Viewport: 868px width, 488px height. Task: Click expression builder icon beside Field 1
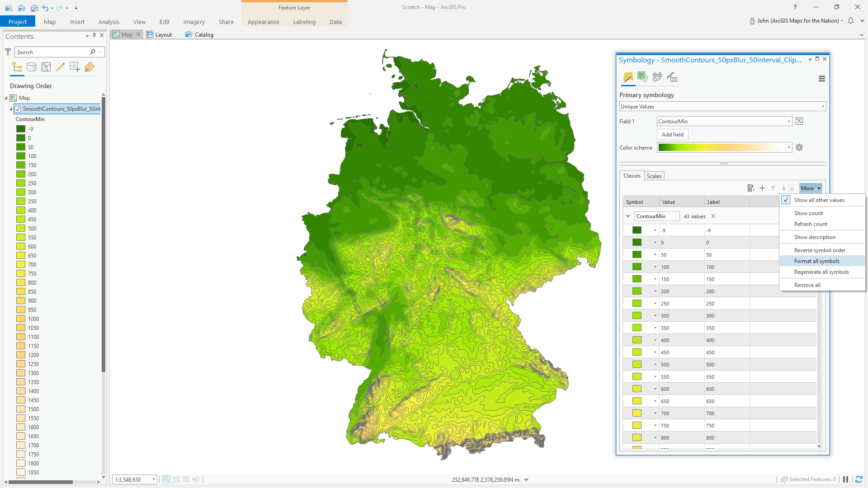point(799,121)
